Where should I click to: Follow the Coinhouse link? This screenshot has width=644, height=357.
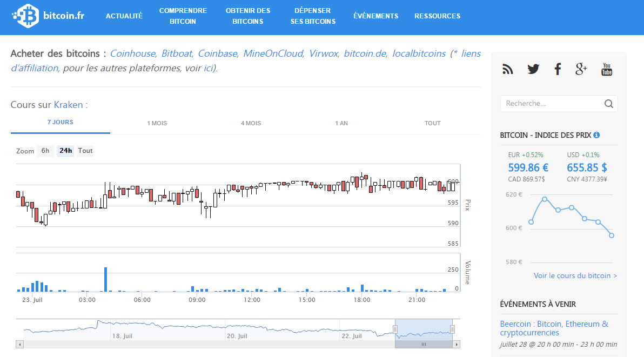tap(133, 54)
